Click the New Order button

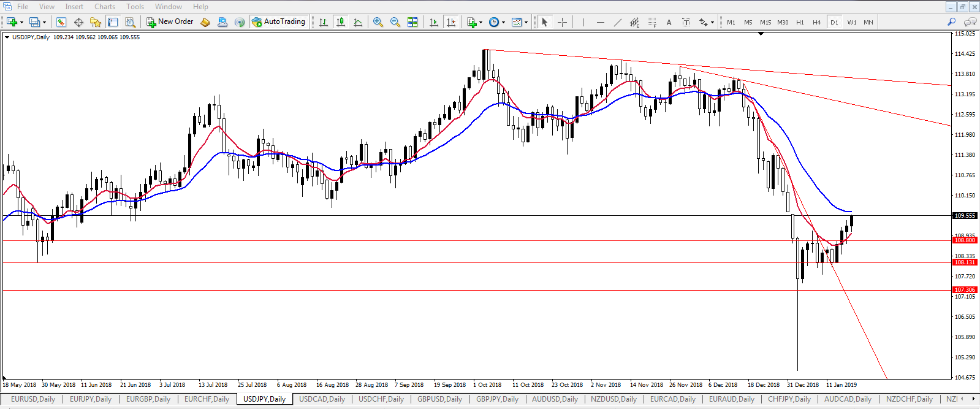tap(170, 22)
